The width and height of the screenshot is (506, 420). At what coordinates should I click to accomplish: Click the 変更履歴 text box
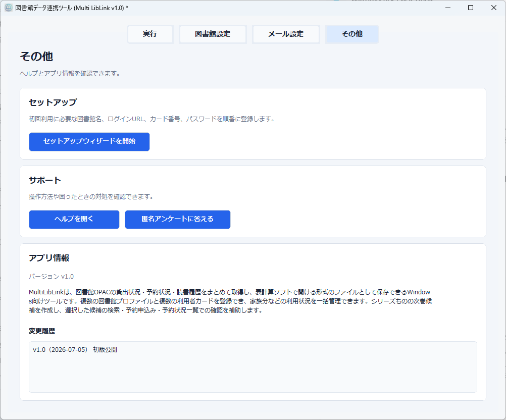point(253,367)
